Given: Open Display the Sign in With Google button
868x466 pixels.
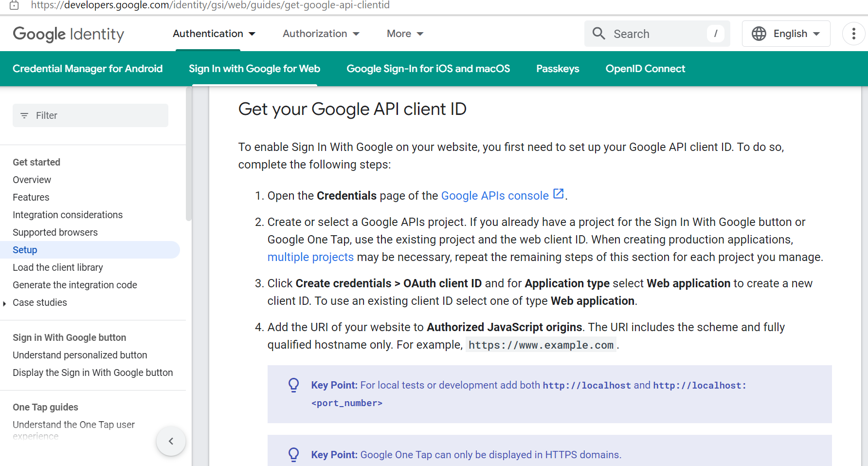Looking at the screenshot, I should click(92, 373).
